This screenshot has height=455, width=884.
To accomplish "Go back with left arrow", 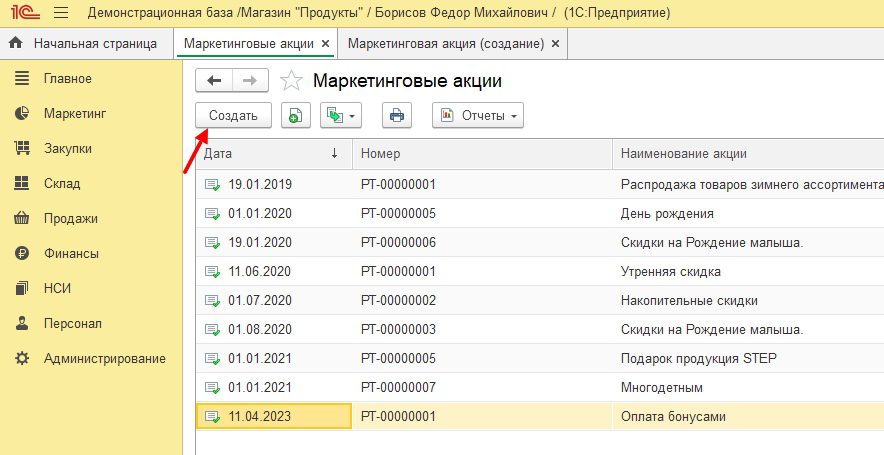I will tap(214, 81).
